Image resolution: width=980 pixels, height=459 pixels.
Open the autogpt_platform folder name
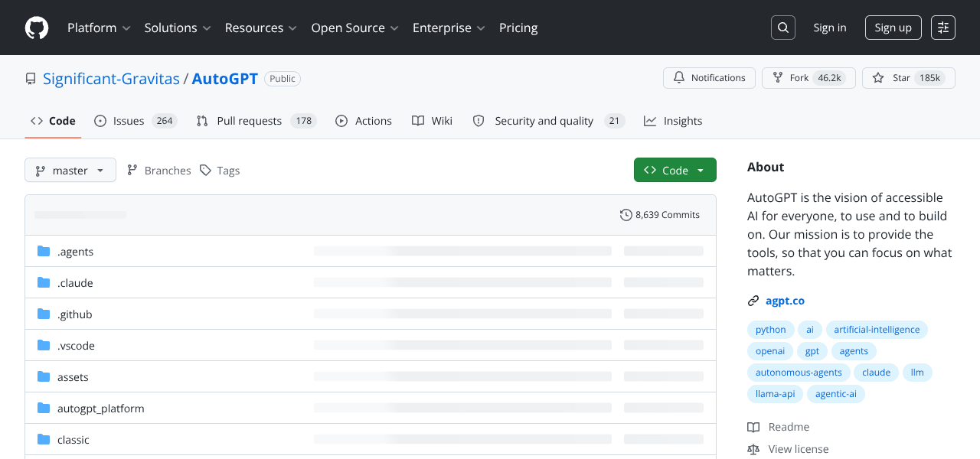(x=100, y=409)
